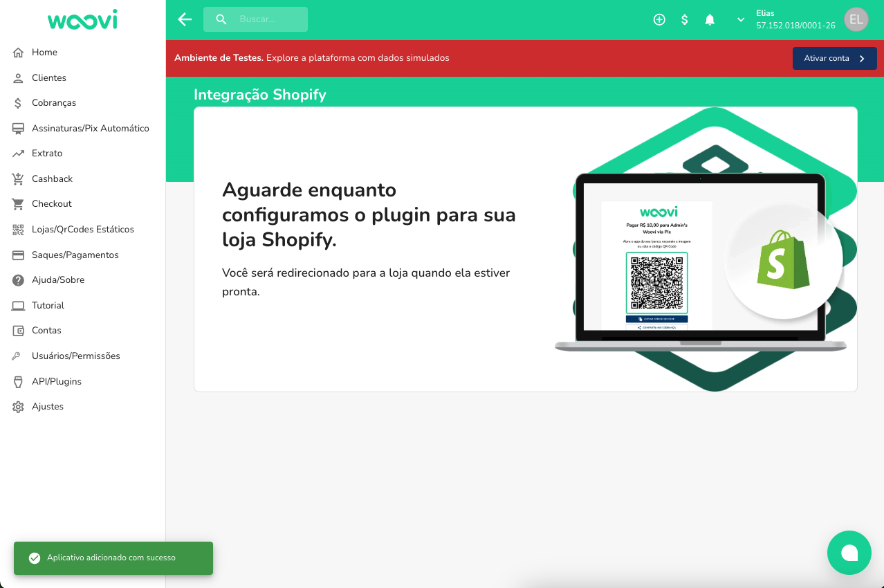Open the notifications bell icon
The width and height of the screenshot is (884, 588).
710,19
